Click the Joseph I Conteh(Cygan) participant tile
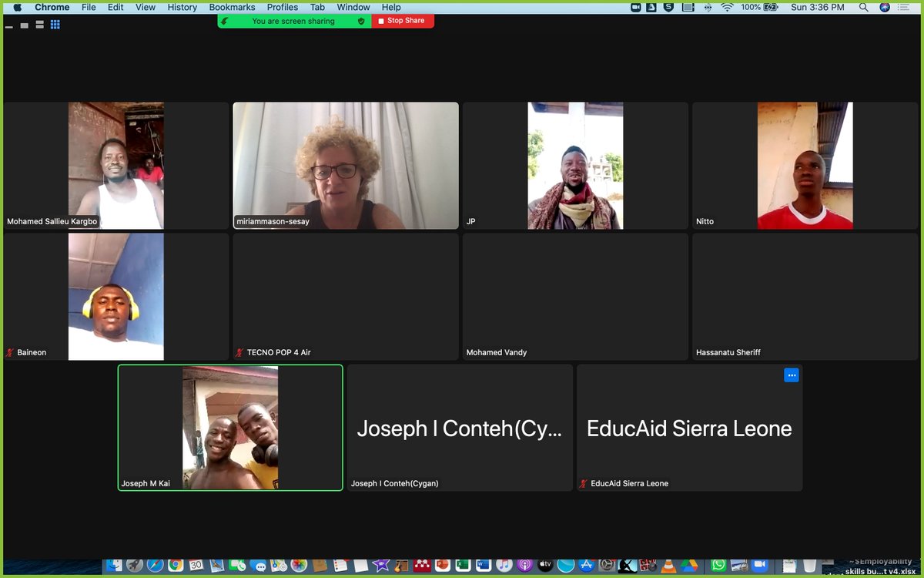 pyautogui.click(x=460, y=428)
